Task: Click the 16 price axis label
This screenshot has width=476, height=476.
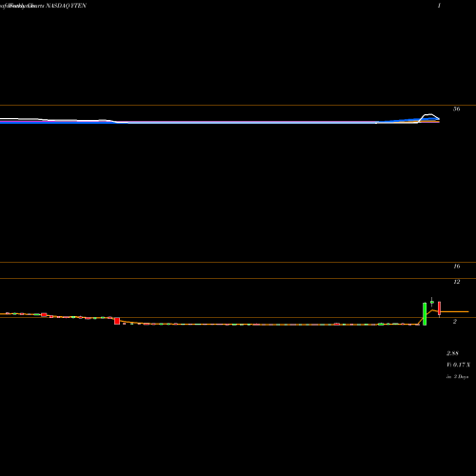Action: [x=456, y=267]
